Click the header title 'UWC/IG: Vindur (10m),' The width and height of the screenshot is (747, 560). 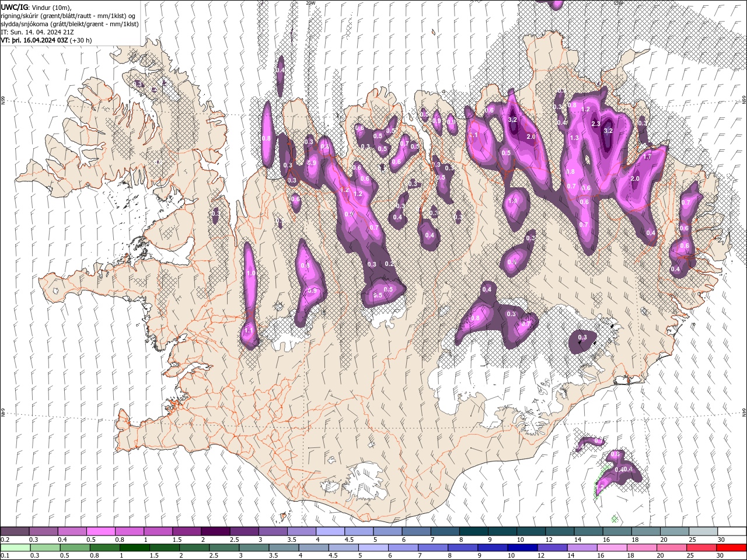pyautogui.click(x=36, y=7)
